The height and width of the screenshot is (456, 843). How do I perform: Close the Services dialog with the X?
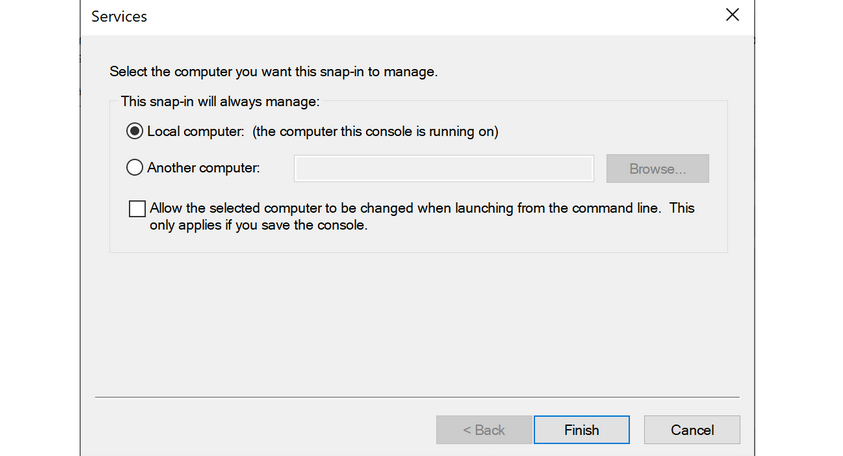731,16
